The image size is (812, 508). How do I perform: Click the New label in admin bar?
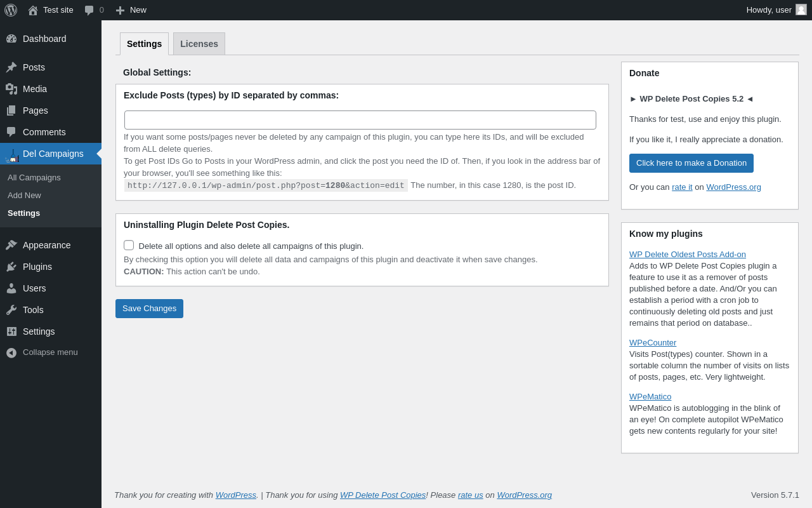tap(138, 10)
